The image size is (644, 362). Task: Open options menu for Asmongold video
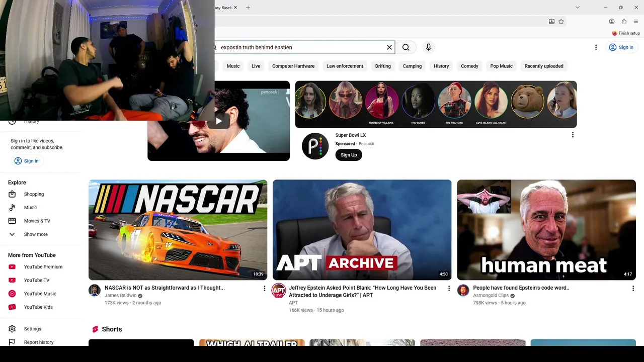[633, 288]
